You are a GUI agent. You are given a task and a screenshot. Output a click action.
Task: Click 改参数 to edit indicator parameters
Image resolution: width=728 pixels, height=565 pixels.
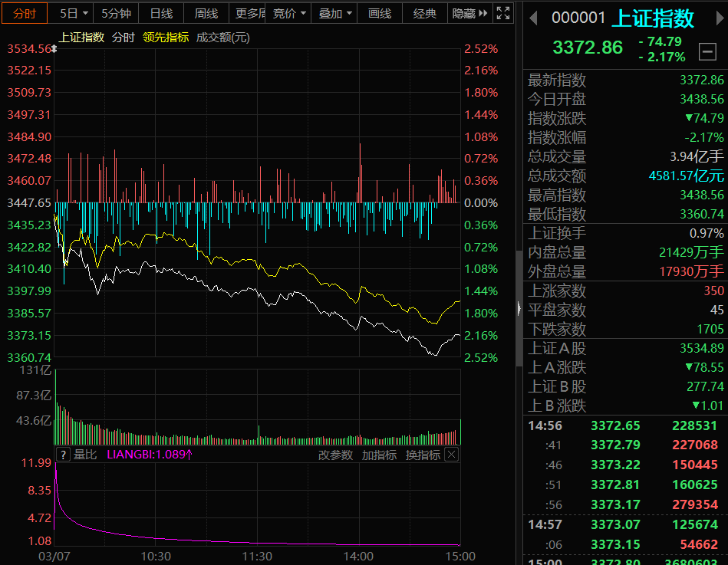pyautogui.click(x=335, y=455)
